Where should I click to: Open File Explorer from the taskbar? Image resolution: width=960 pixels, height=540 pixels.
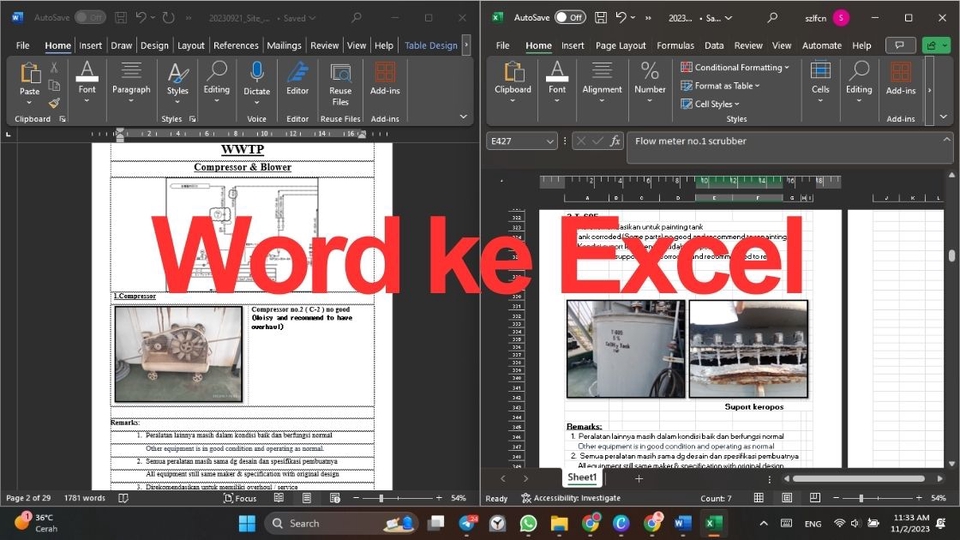point(558,523)
